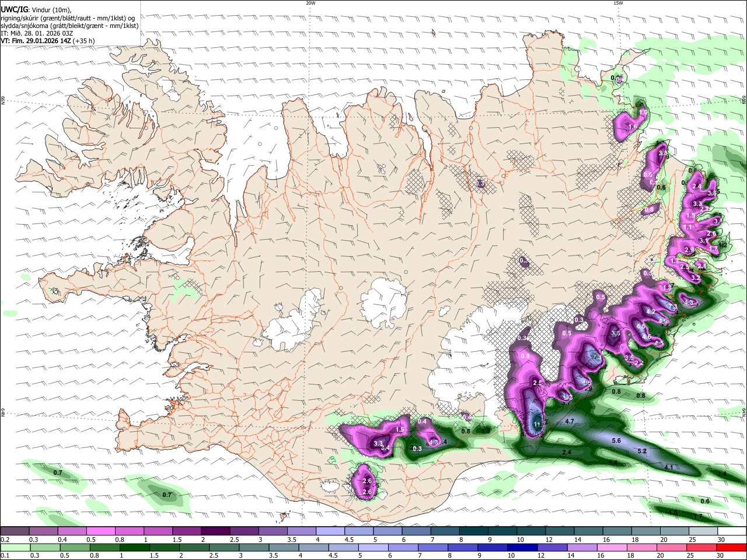
Task: Click the 0.2 label in the snow legend
Action: pyautogui.click(x=5, y=540)
